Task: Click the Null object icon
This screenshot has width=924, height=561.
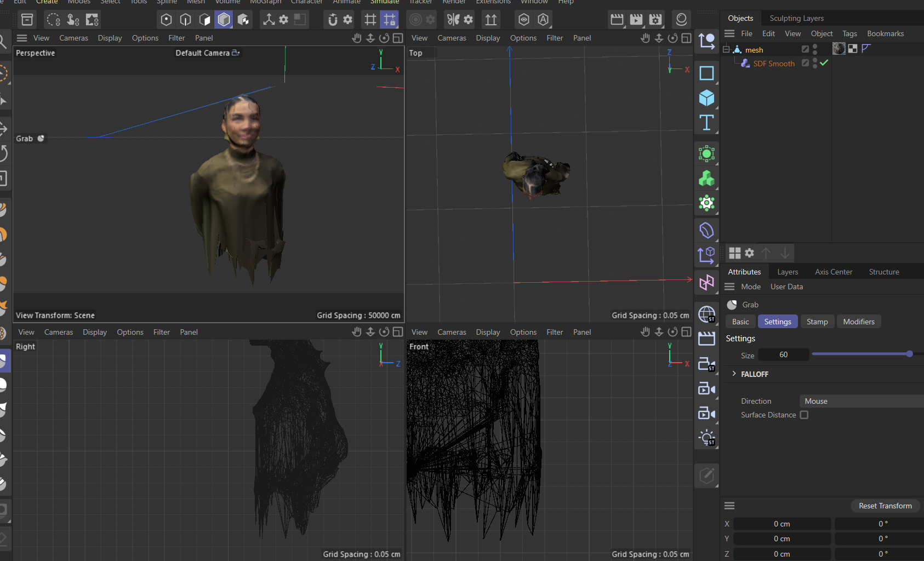Action: (706, 42)
